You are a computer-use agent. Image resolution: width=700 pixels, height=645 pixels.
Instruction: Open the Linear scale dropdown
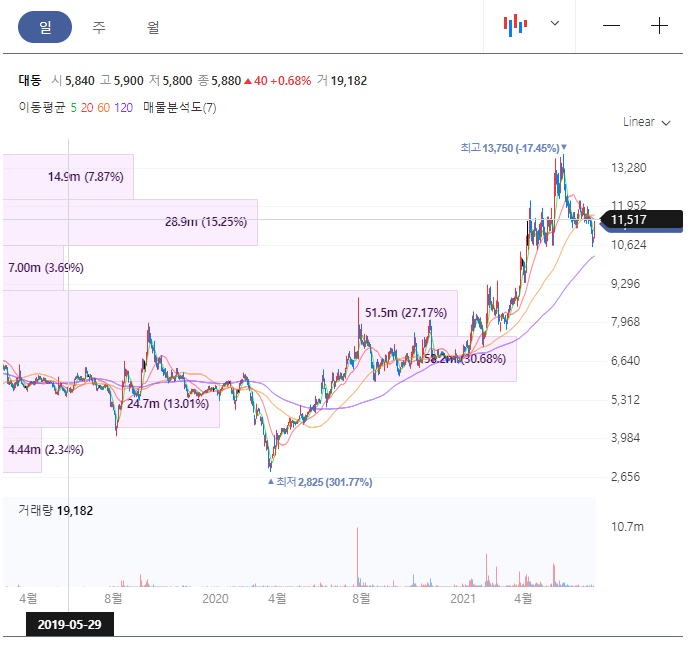point(646,122)
